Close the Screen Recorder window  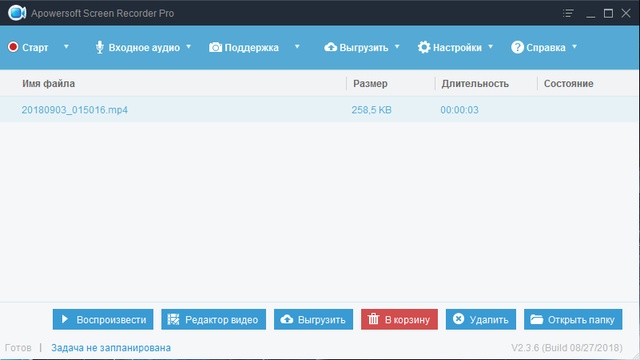click(x=626, y=13)
